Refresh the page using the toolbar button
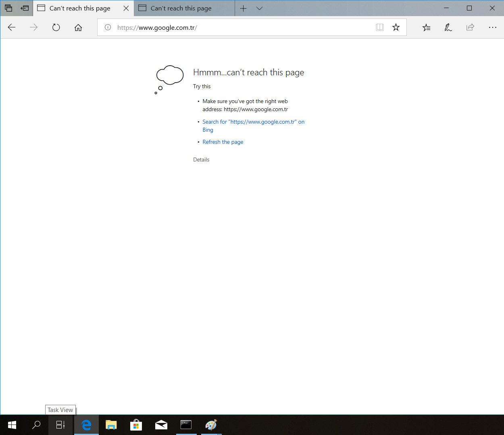 [56, 27]
